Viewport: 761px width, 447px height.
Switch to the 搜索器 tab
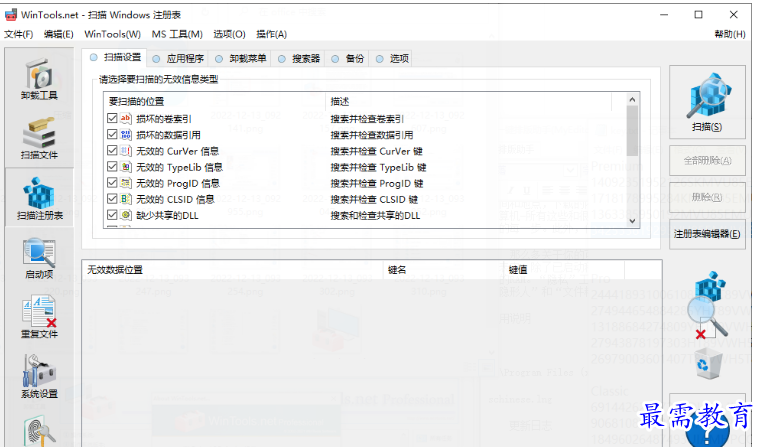tap(299, 59)
